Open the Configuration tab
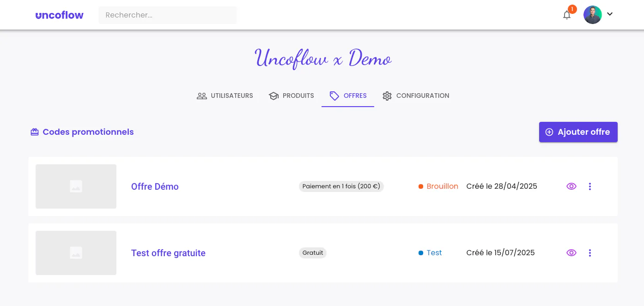Screen dimensions: 644x306 (416, 96)
